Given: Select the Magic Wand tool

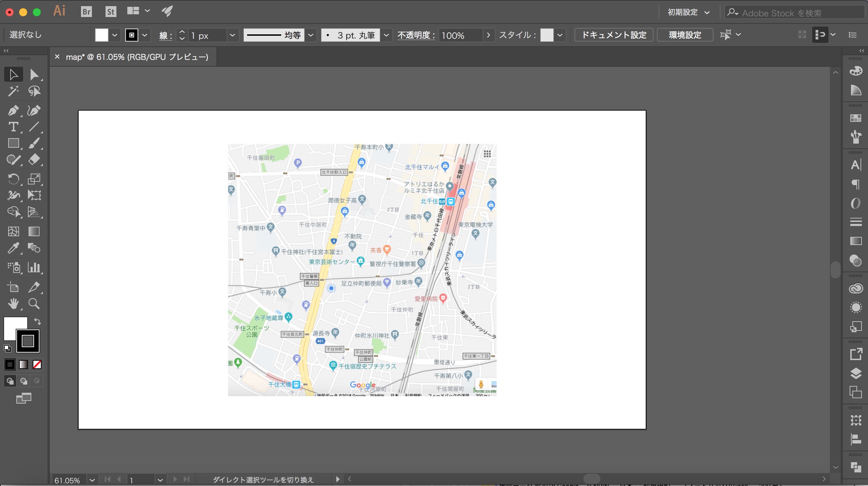Looking at the screenshot, I should pyautogui.click(x=14, y=91).
